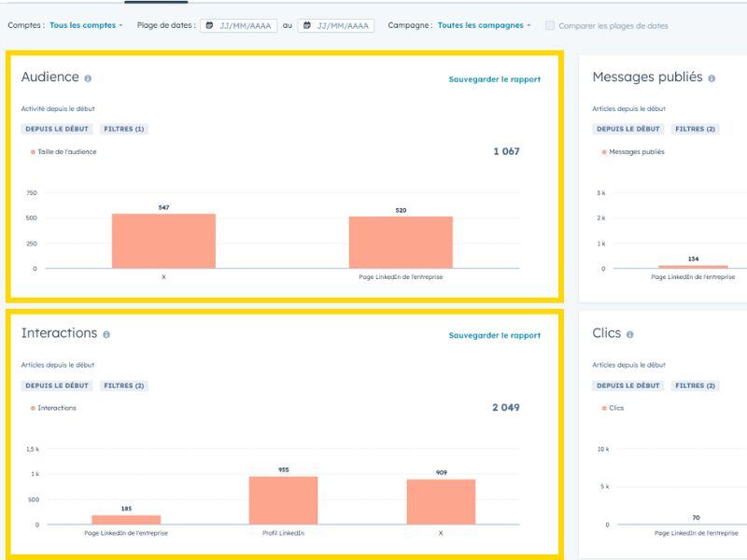Image resolution: width=747 pixels, height=560 pixels.
Task: Enable Comparer les plages de dates checkbox
Action: (550, 25)
